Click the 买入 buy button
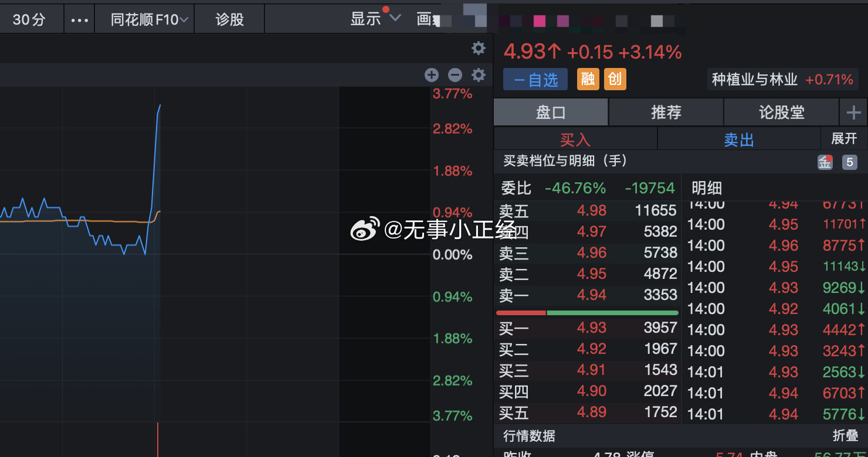 [575, 139]
